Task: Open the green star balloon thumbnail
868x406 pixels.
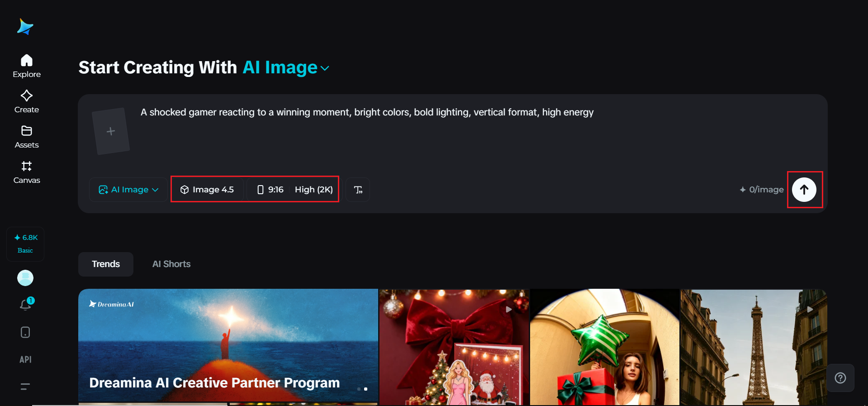Action: (605, 347)
